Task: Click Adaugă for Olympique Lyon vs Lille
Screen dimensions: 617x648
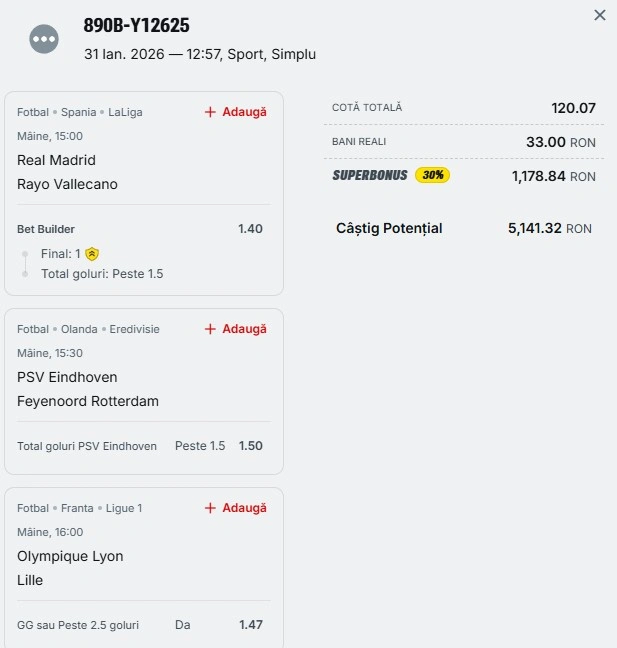Action: click(x=236, y=508)
